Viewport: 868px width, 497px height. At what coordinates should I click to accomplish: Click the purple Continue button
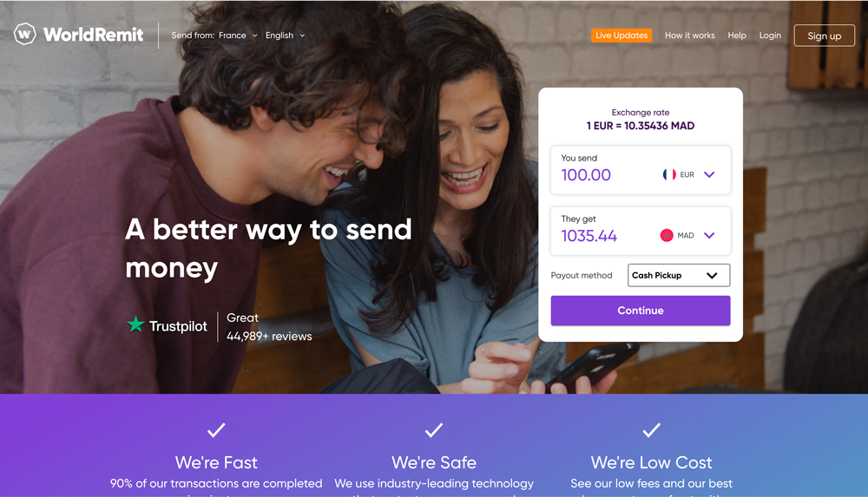pyautogui.click(x=641, y=311)
